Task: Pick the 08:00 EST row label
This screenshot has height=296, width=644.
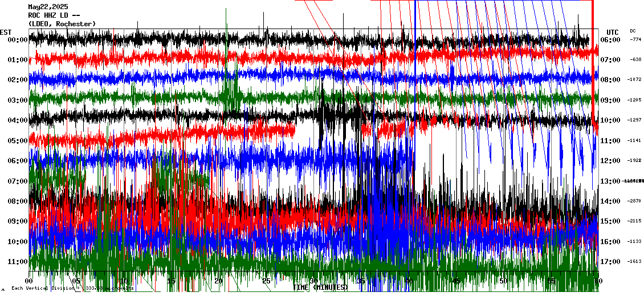Action: click(18, 201)
